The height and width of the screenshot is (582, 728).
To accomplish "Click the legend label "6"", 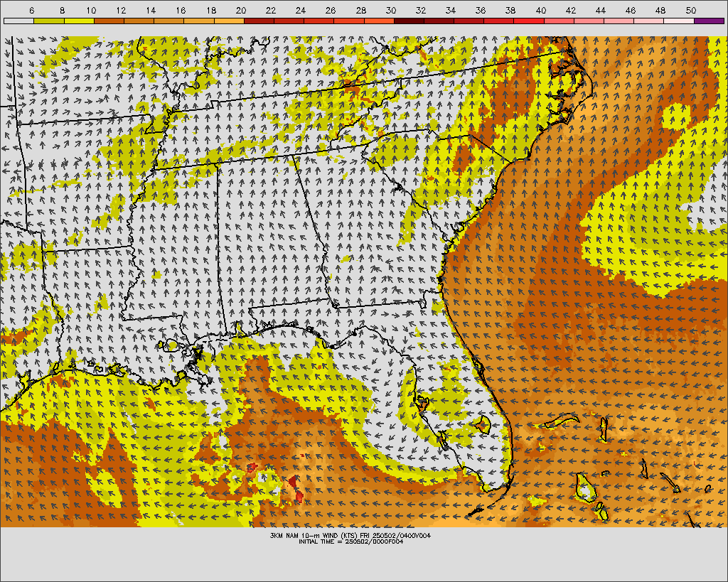I will [31, 10].
